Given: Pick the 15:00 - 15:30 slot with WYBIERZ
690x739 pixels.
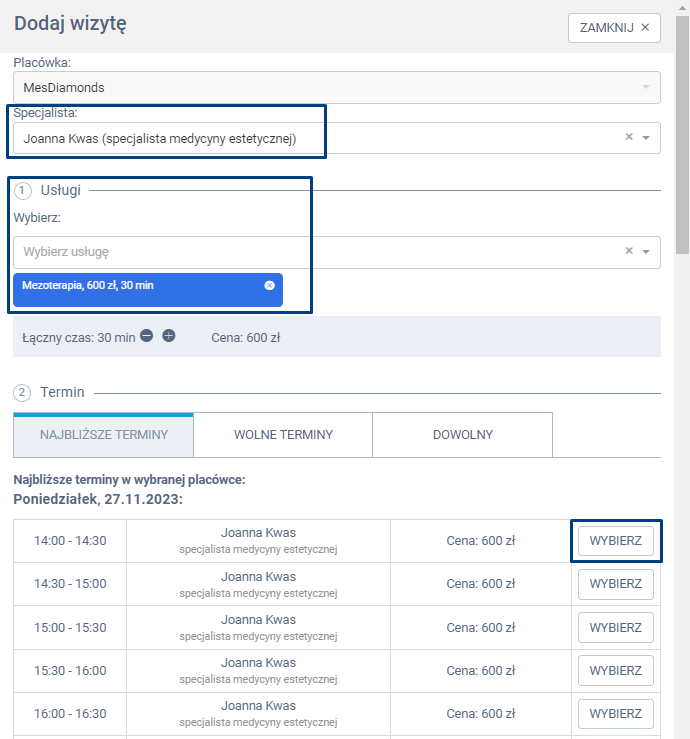Looking at the screenshot, I should [615, 628].
